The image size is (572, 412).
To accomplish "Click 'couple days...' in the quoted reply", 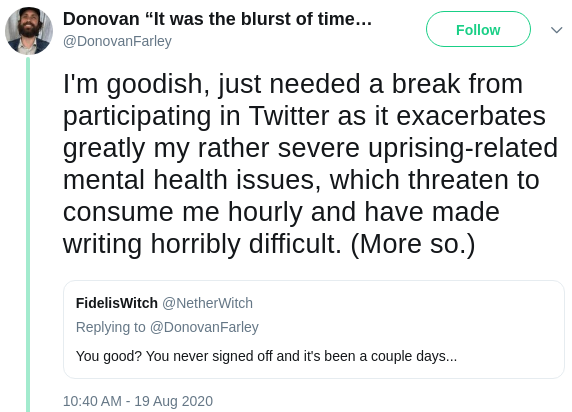I will [414, 356].
